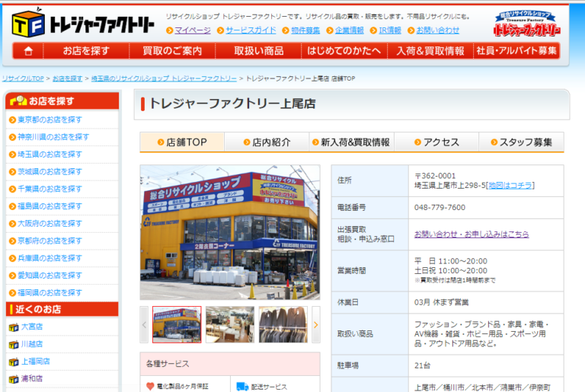Click the TF cube logo at top left

click(28, 24)
